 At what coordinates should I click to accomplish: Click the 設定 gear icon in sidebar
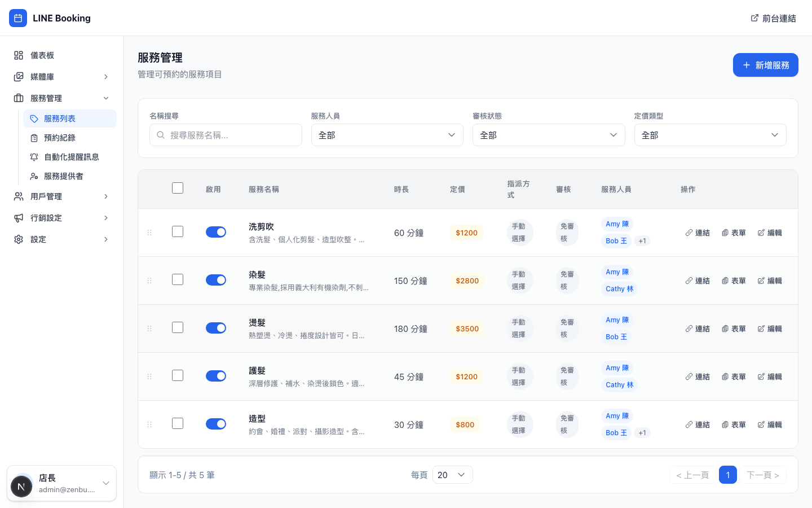click(19, 239)
